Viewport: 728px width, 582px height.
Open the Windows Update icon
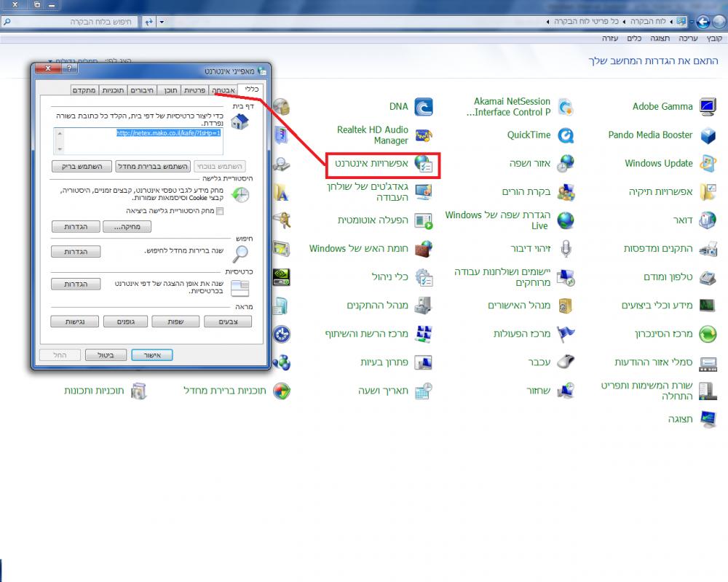(x=706, y=164)
